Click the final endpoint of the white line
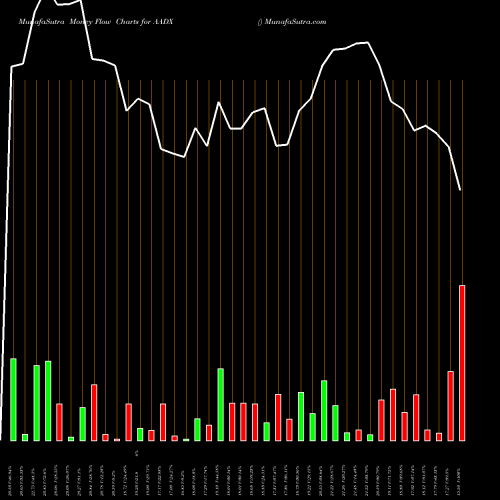The image size is (500, 500). pos(460,190)
